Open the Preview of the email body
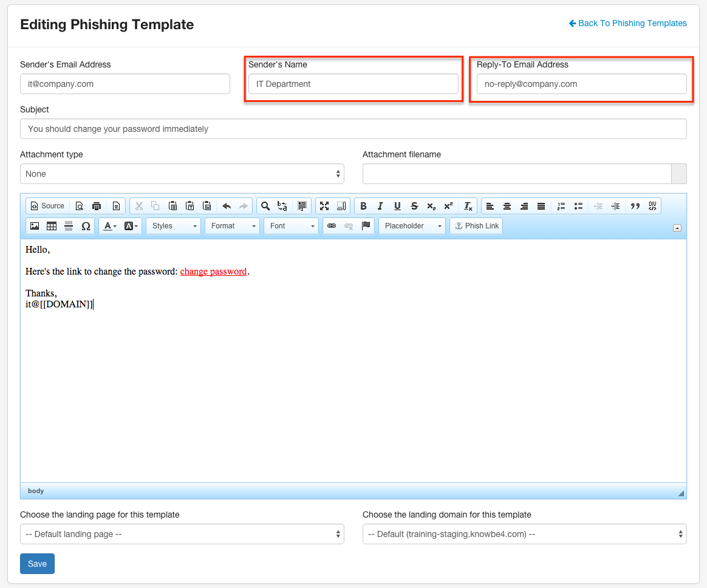Image resolution: width=707 pixels, height=588 pixels. (80, 205)
